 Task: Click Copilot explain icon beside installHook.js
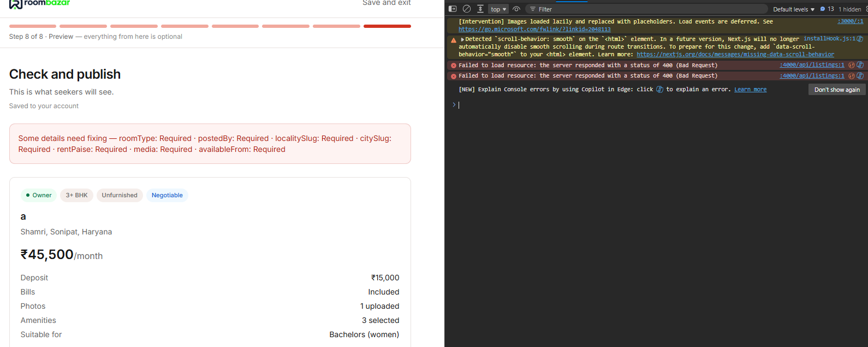pos(860,39)
